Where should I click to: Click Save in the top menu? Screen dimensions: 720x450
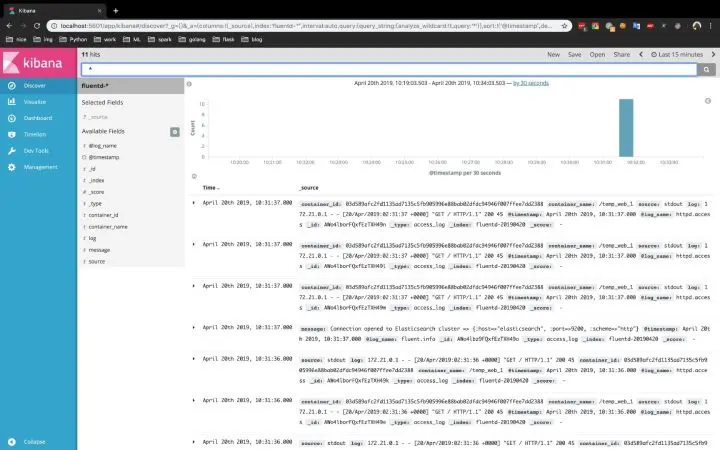[x=574, y=54]
